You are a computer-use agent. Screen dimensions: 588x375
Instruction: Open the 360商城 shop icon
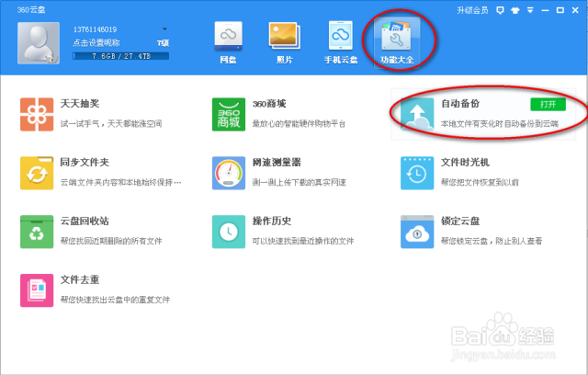tap(229, 114)
